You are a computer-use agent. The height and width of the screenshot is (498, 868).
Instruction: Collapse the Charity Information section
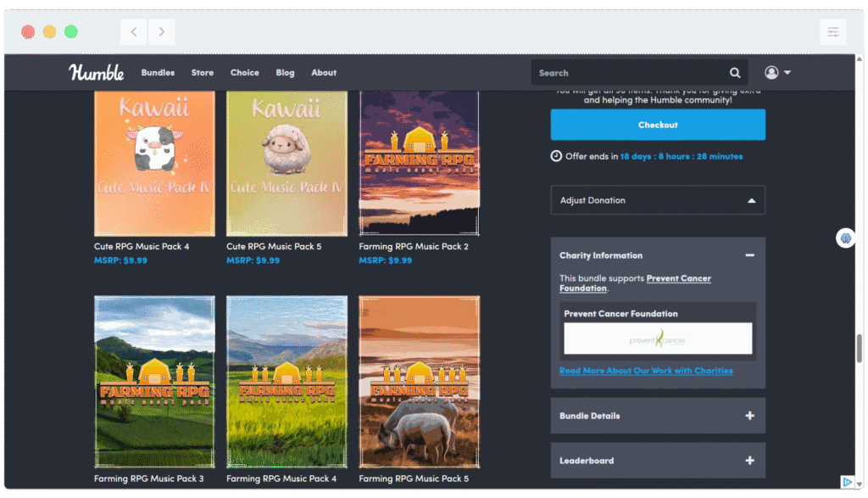[x=749, y=255]
